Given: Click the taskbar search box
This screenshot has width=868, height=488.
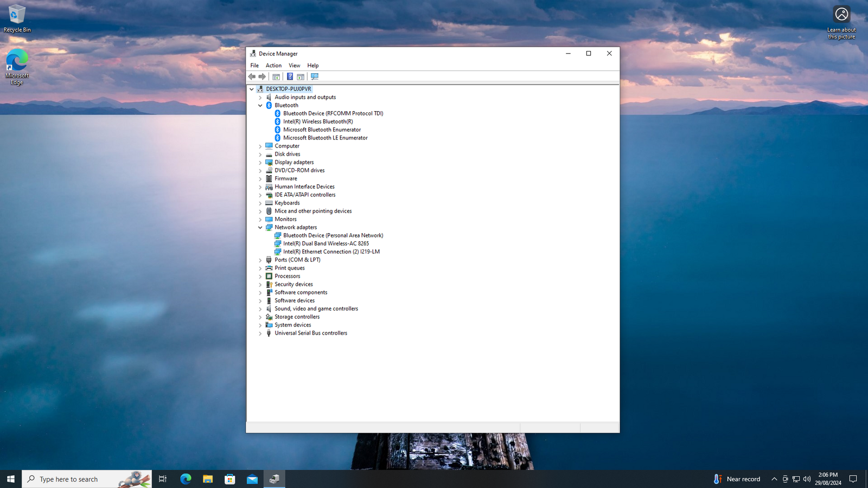Looking at the screenshot, I should click(x=87, y=479).
